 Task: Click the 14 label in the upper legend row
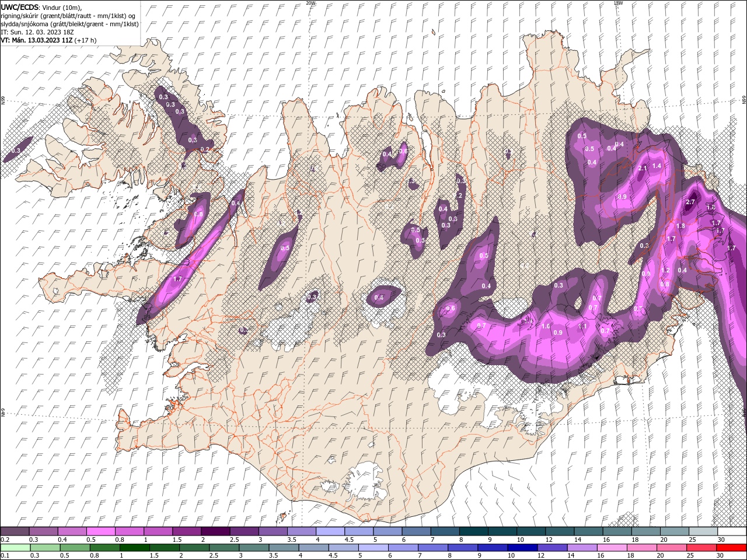tap(577, 540)
